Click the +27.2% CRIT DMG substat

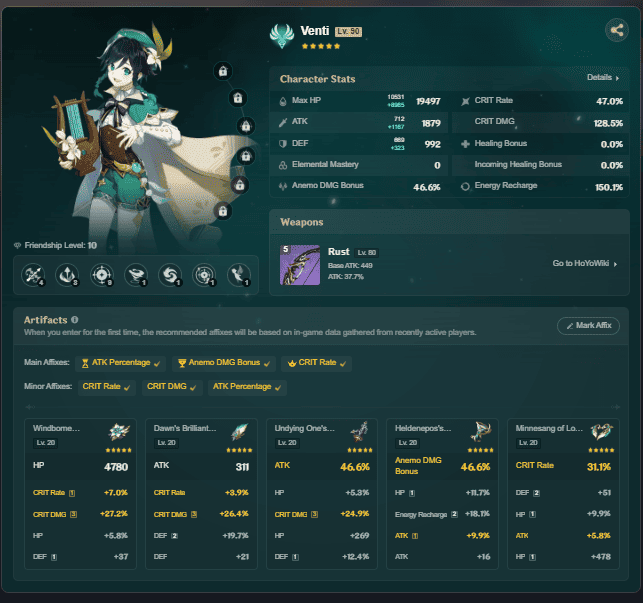click(114, 514)
